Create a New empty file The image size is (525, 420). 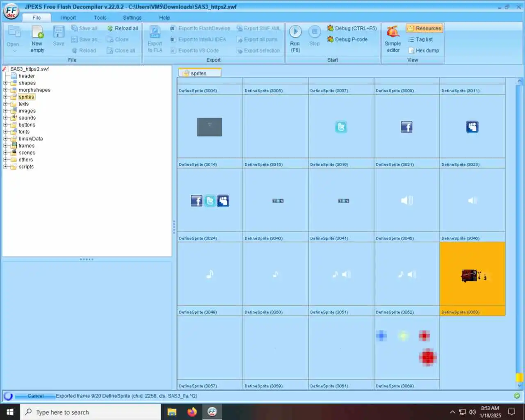tap(37, 39)
